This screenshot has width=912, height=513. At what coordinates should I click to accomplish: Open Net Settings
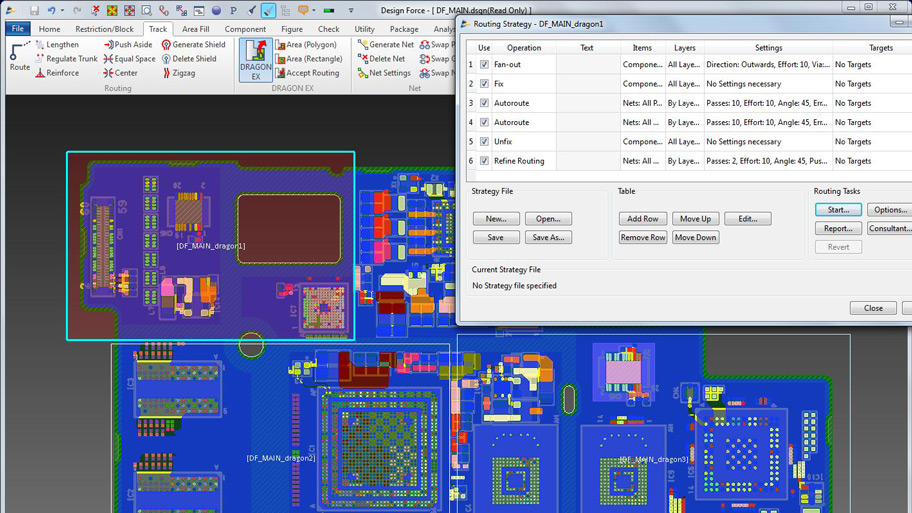pos(384,73)
